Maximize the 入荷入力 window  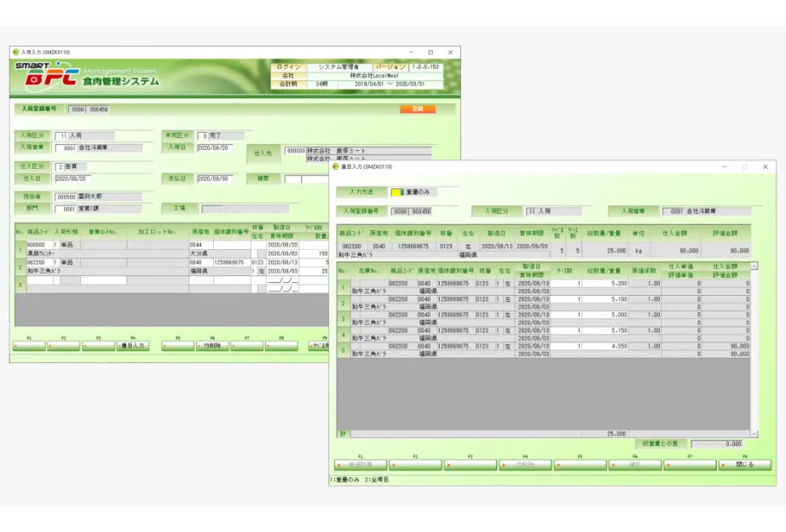point(431,52)
